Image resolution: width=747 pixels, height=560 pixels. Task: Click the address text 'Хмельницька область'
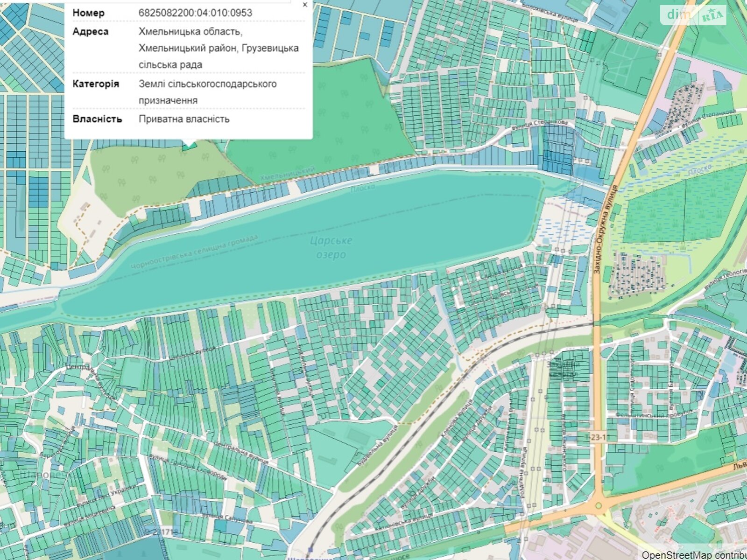(190, 32)
